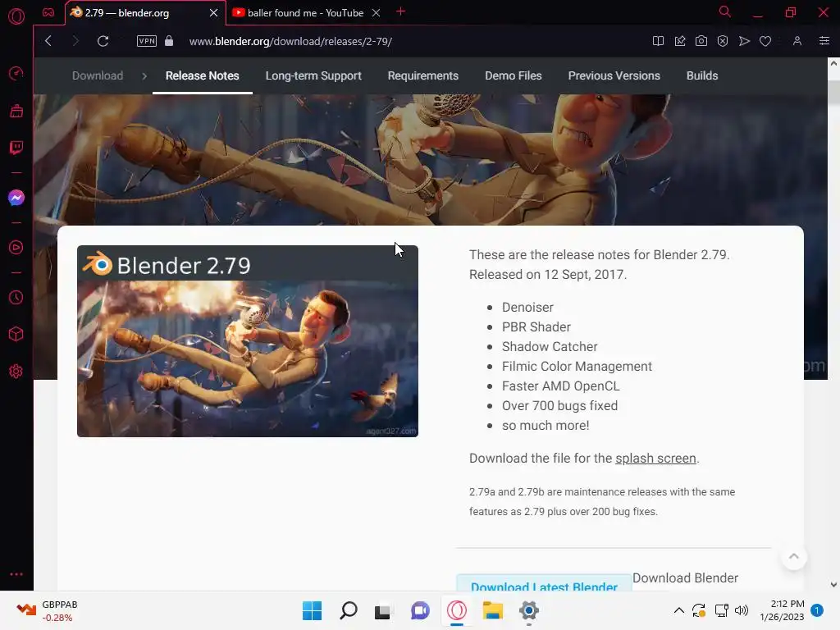The width and height of the screenshot is (840, 630).
Task: Open Windows taskbar search
Action: pos(348,610)
